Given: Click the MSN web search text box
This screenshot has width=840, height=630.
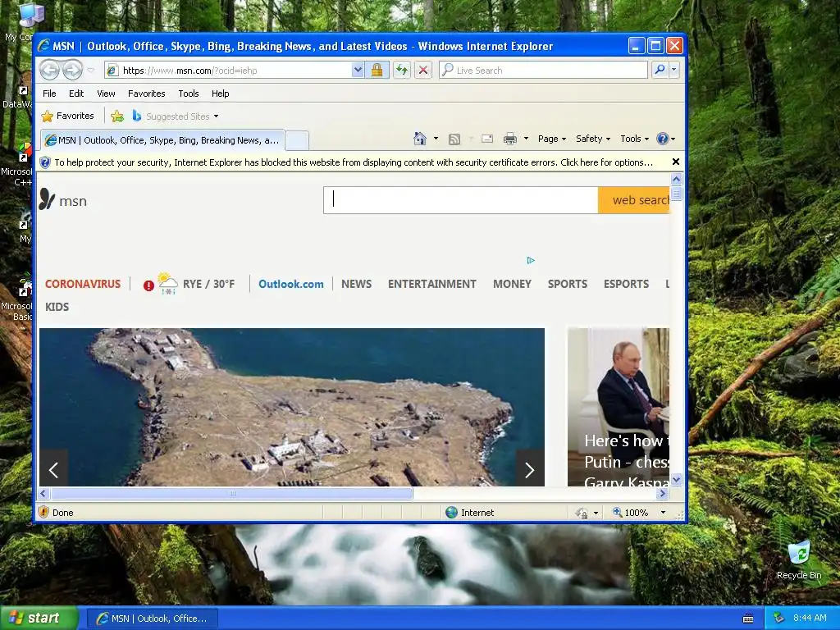Looking at the screenshot, I should pyautogui.click(x=461, y=200).
